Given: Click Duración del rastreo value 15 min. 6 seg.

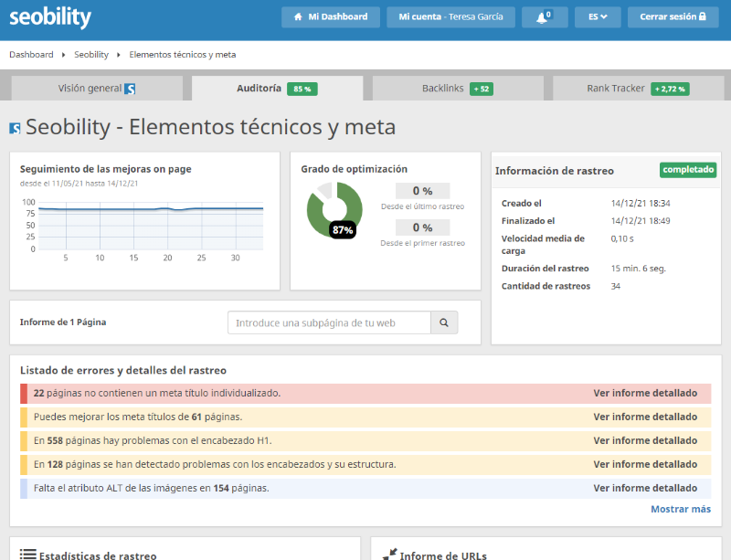Looking at the screenshot, I should pyautogui.click(x=638, y=269).
